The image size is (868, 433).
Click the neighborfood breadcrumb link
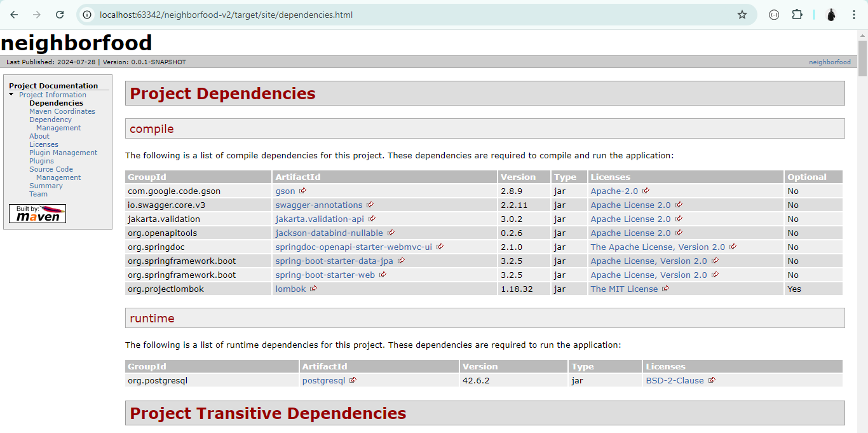tap(829, 62)
